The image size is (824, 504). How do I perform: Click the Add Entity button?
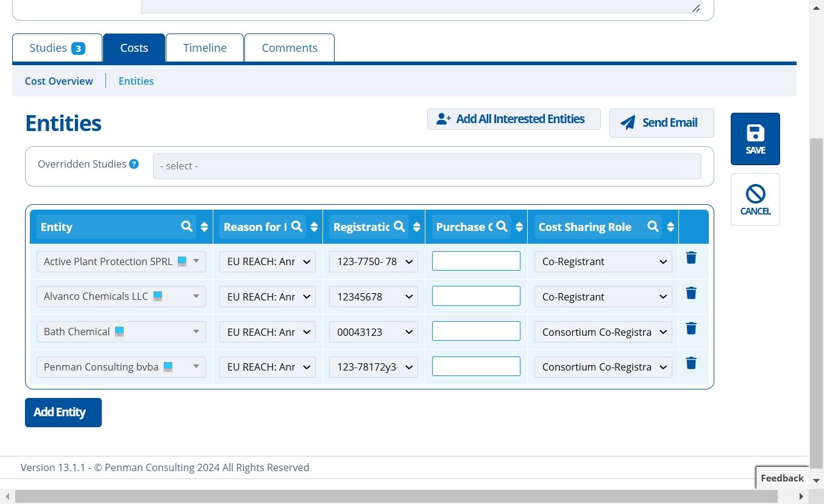tap(63, 413)
